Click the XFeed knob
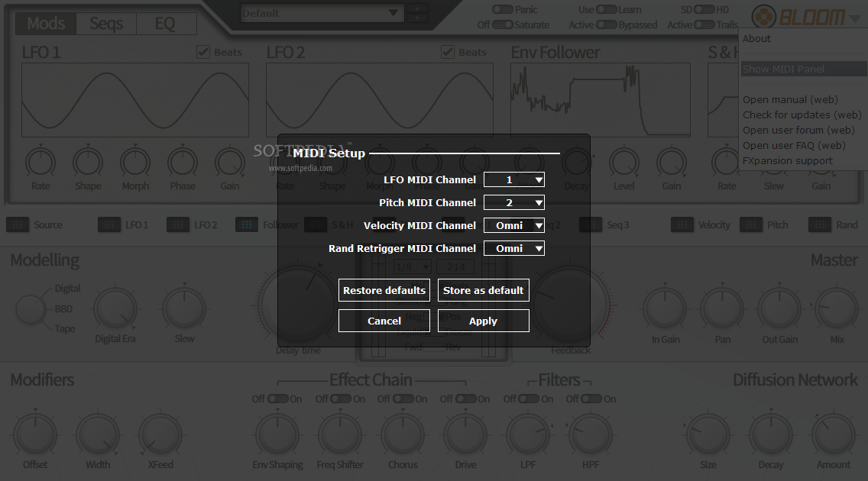The width and height of the screenshot is (868, 481). click(x=160, y=434)
